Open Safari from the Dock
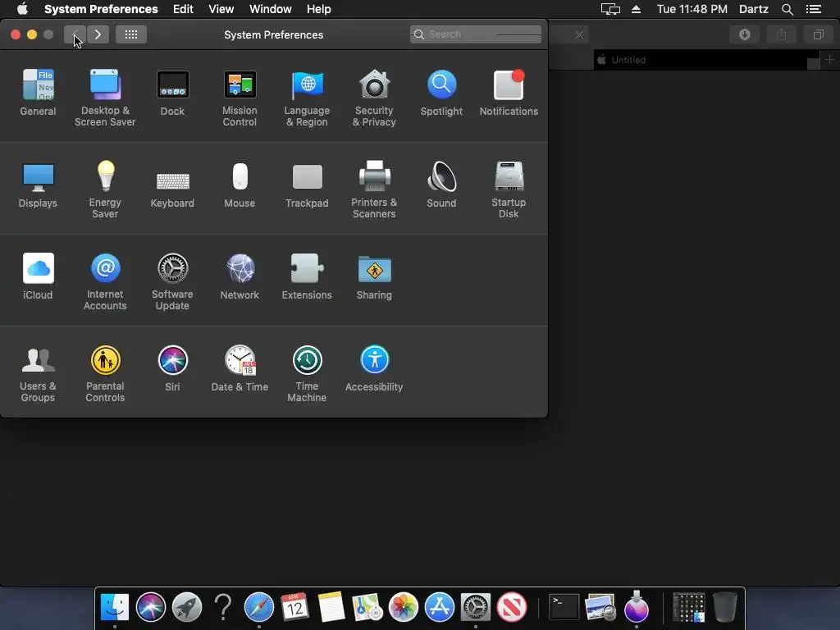The image size is (840, 630). pyautogui.click(x=258, y=607)
